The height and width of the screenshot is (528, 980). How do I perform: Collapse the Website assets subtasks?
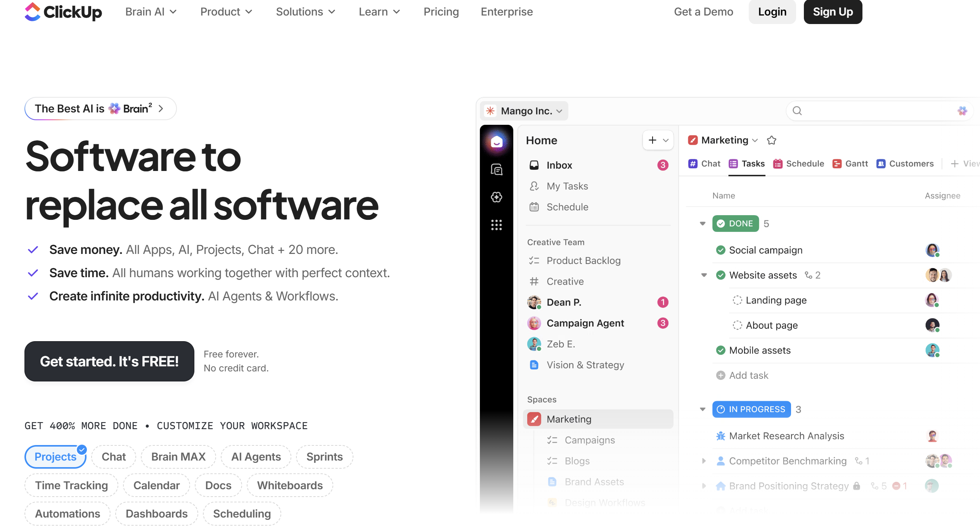704,275
